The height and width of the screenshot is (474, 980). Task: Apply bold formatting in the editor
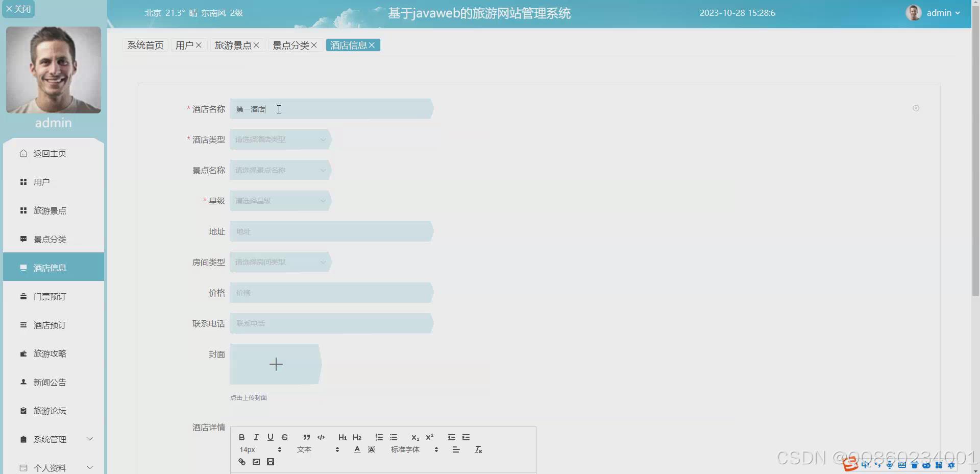[x=242, y=437]
